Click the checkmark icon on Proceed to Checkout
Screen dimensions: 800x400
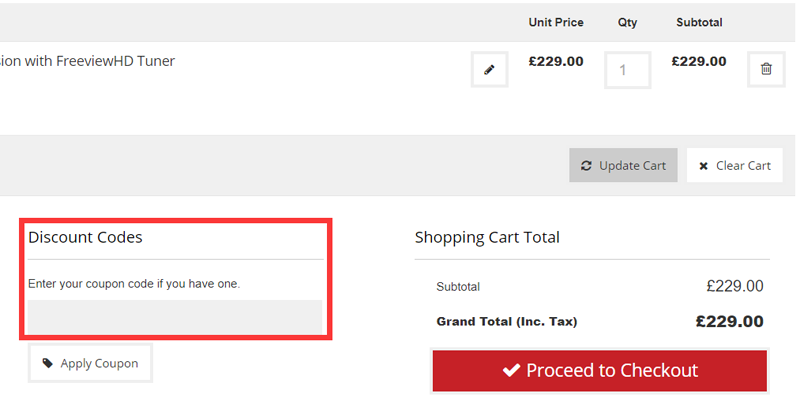(511, 370)
